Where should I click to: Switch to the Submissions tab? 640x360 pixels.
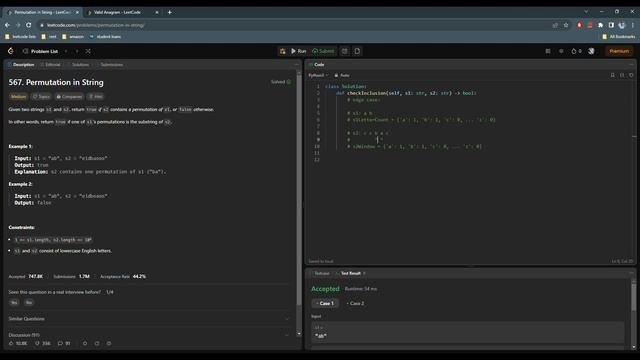109,64
